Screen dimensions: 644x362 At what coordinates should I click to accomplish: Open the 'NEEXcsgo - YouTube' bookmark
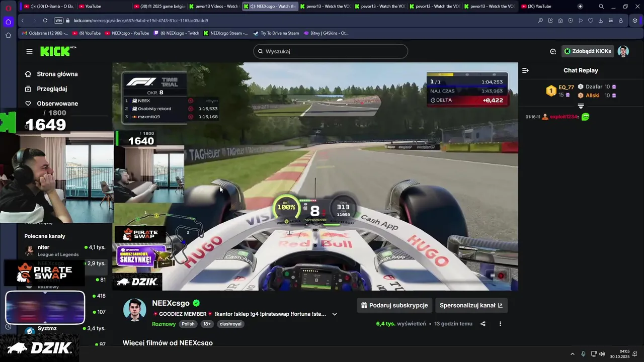point(126,33)
